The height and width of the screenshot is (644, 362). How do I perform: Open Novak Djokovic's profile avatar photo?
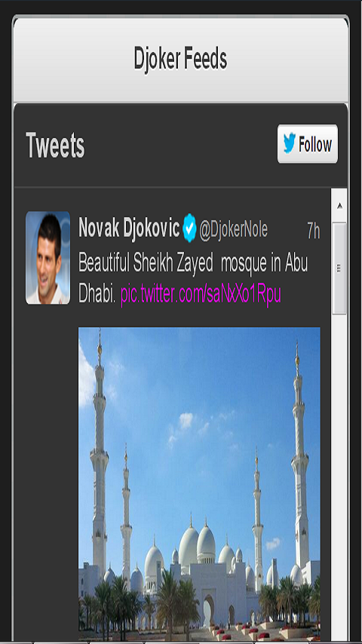coord(48,258)
